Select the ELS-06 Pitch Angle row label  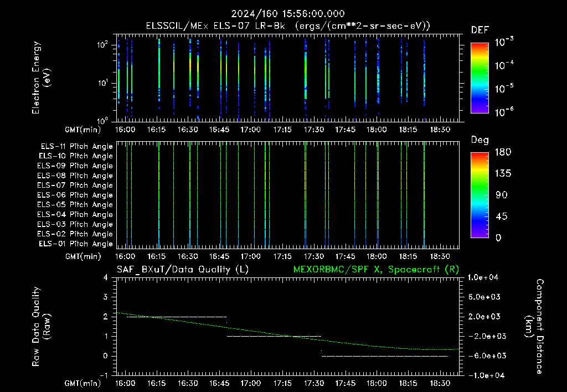[75, 195]
